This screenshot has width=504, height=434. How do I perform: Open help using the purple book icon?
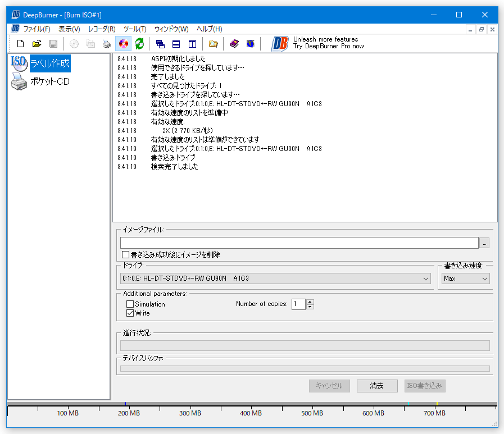coord(234,44)
